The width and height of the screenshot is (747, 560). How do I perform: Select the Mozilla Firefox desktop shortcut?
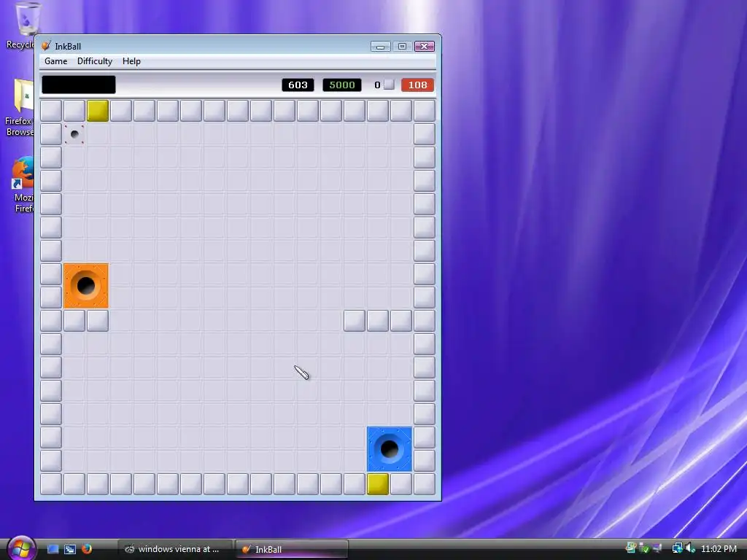pyautogui.click(x=23, y=184)
